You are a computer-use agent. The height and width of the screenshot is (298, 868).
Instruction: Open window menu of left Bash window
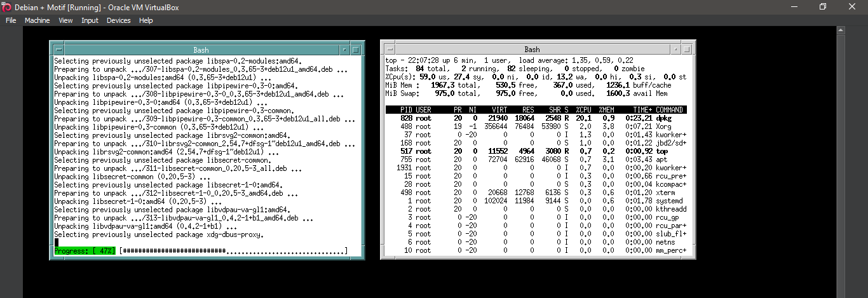tap(58, 50)
